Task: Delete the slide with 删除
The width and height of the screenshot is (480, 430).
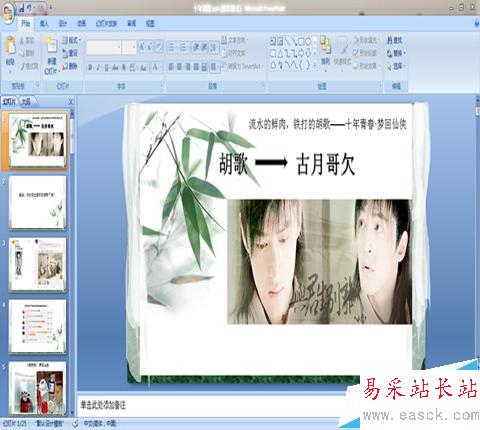Action: click(70, 66)
